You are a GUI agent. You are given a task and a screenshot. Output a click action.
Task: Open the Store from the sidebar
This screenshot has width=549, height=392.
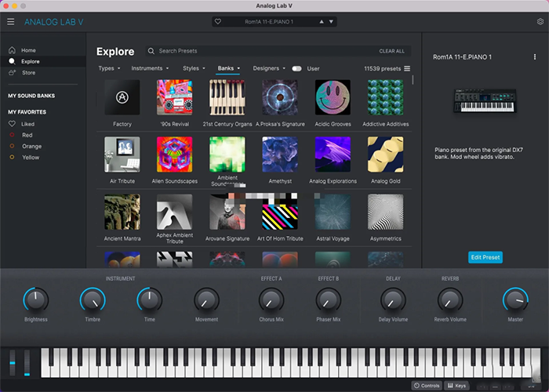point(28,73)
